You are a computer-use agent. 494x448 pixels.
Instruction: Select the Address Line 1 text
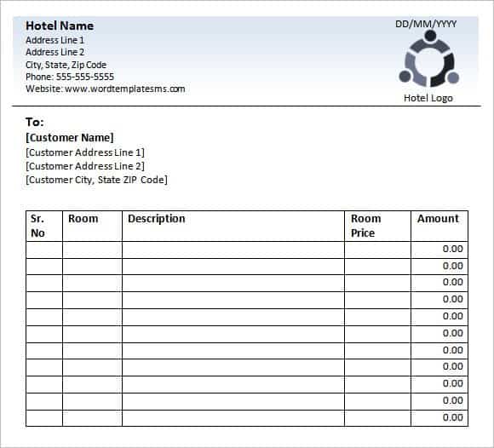coord(55,40)
